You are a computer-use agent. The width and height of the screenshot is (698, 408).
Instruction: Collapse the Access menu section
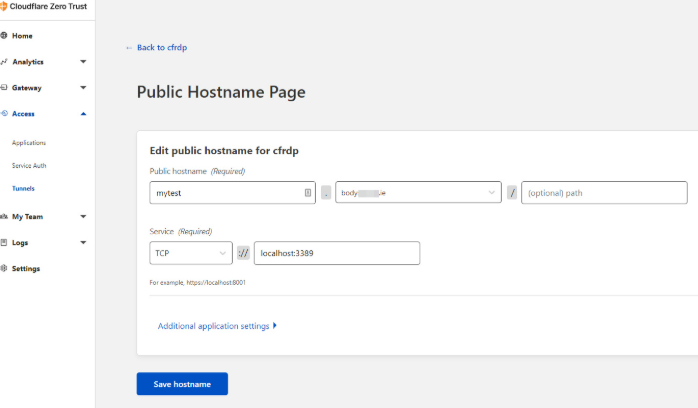click(83, 114)
